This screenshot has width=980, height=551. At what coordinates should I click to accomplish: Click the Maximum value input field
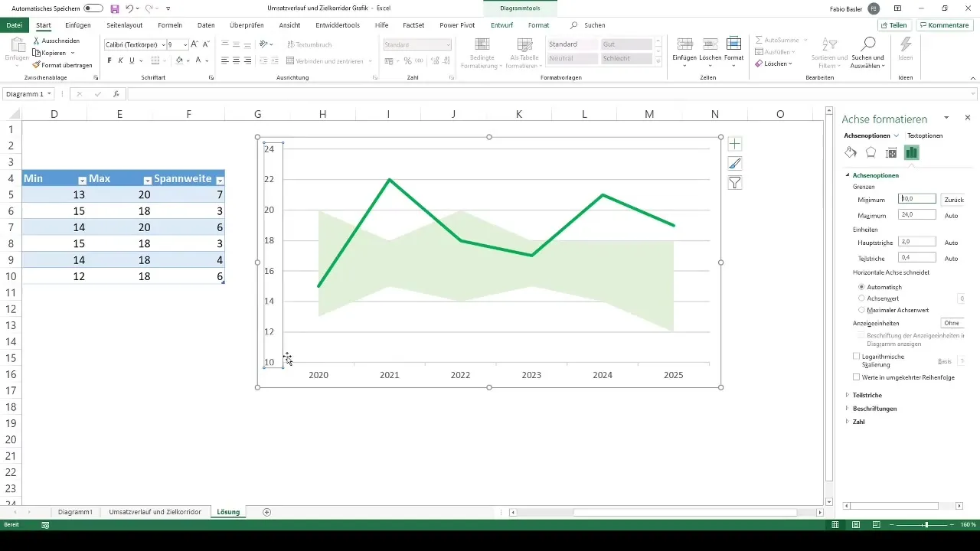[916, 215]
